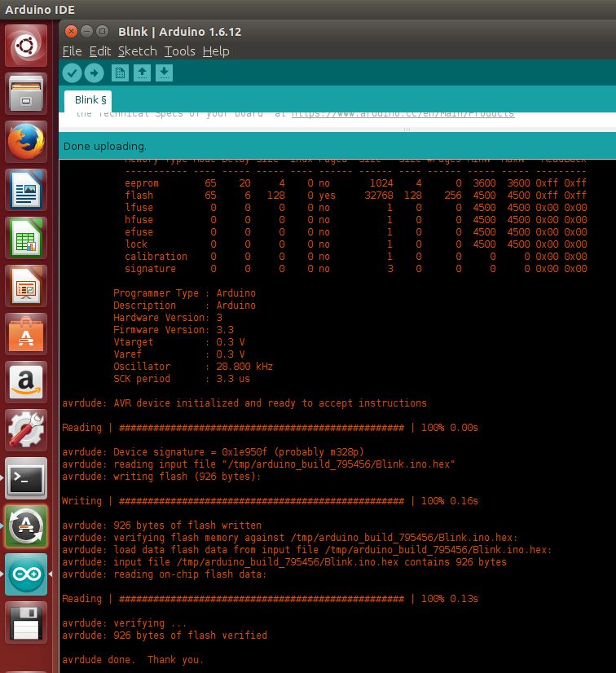The height and width of the screenshot is (673, 616).
Task: Open the Help menu
Action: [x=215, y=51]
